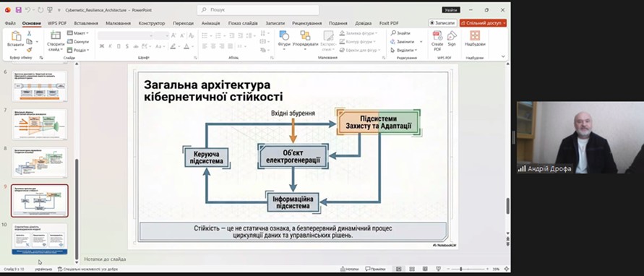Switch to Slide Sorter view icon
This screenshot has width=644, height=276.
point(412,269)
